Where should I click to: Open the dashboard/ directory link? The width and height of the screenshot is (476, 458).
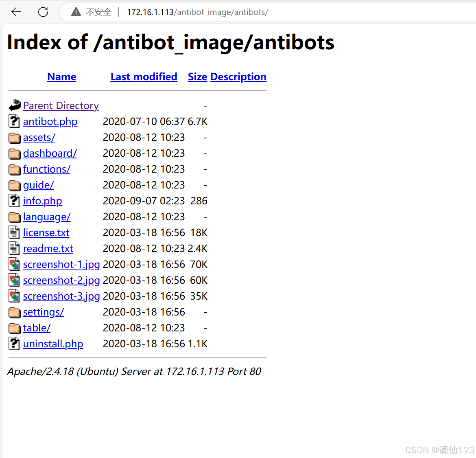[50, 153]
